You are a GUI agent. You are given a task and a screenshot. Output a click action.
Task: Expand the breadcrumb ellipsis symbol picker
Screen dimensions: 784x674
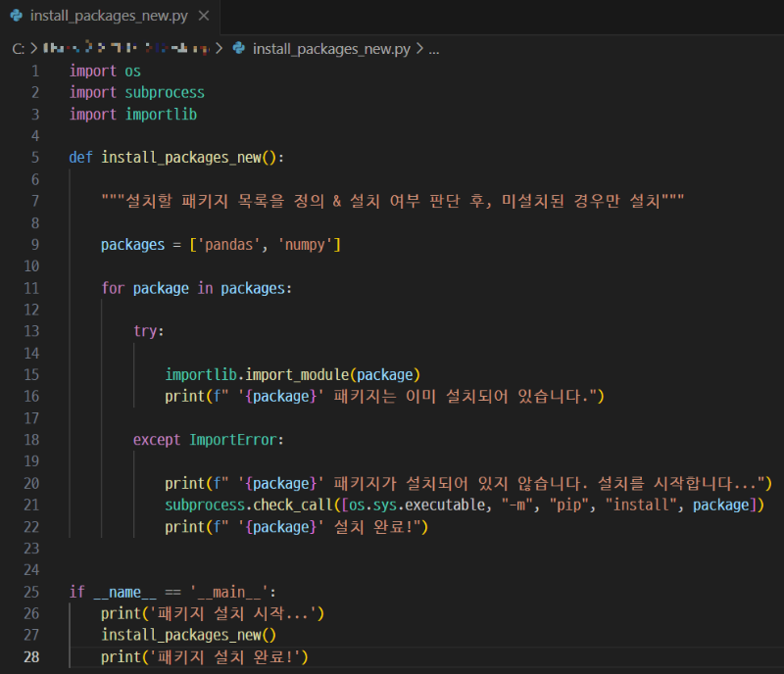point(433,50)
